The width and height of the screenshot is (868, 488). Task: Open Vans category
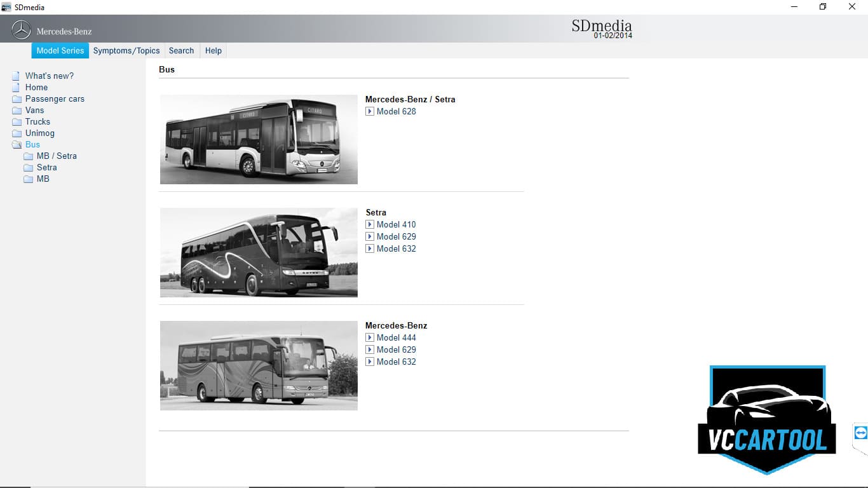34,110
